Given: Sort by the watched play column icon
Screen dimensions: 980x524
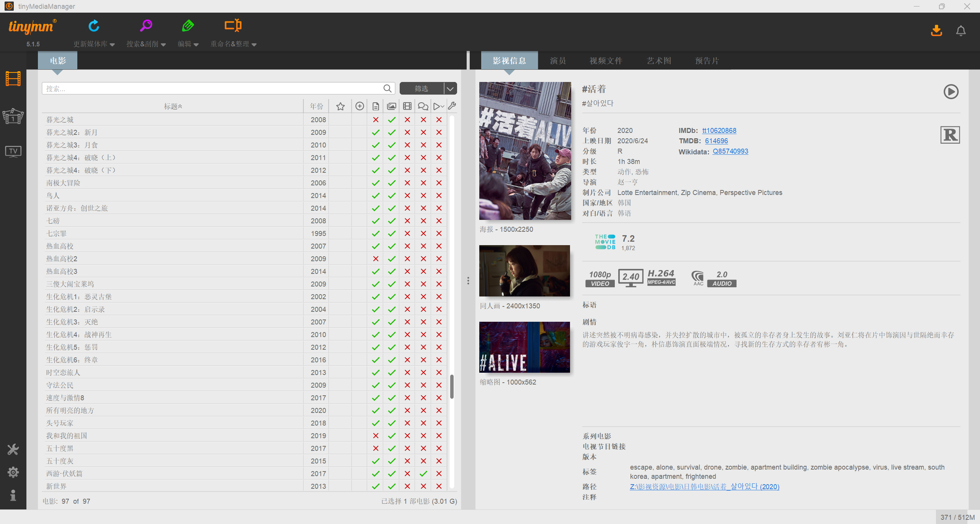Looking at the screenshot, I should [439, 106].
